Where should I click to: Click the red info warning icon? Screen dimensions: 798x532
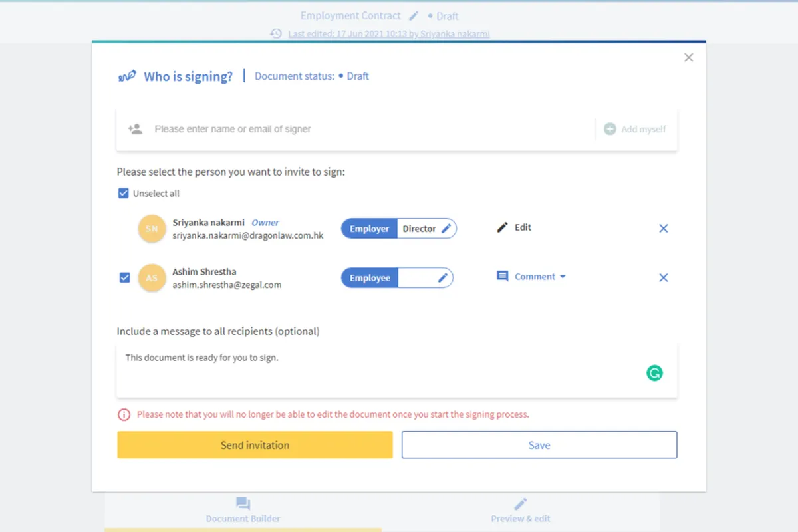[x=124, y=414]
